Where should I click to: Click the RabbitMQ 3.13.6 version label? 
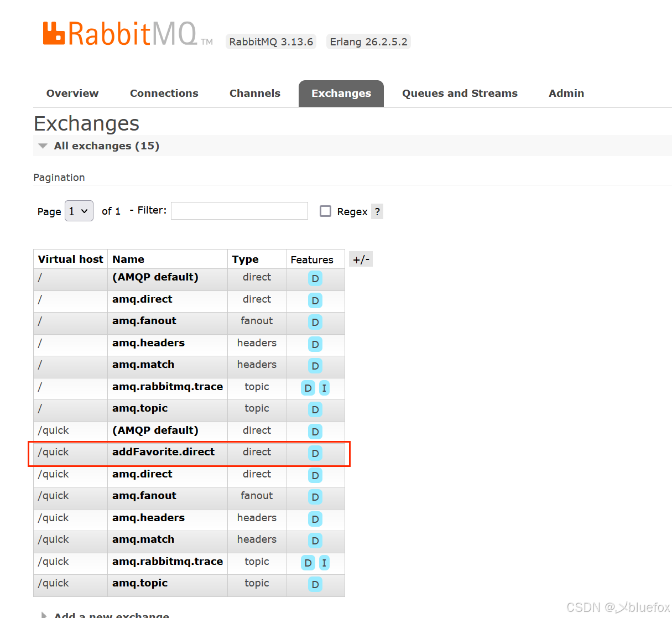271,41
